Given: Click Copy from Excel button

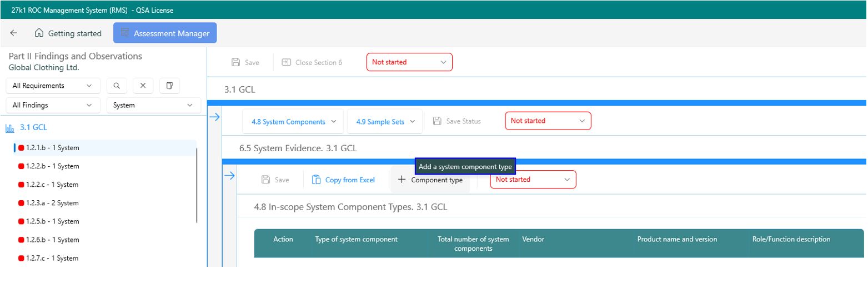Looking at the screenshot, I should click(x=343, y=180).
